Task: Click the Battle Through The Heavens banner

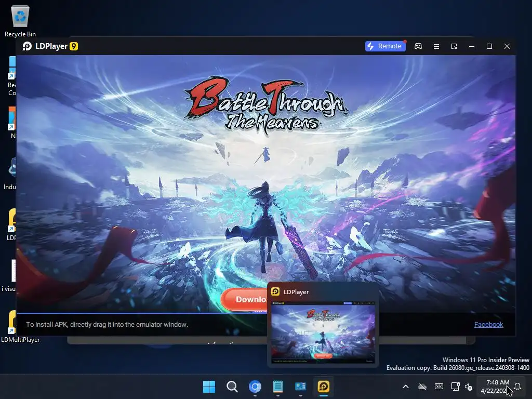Action: [x=266, y=183]
